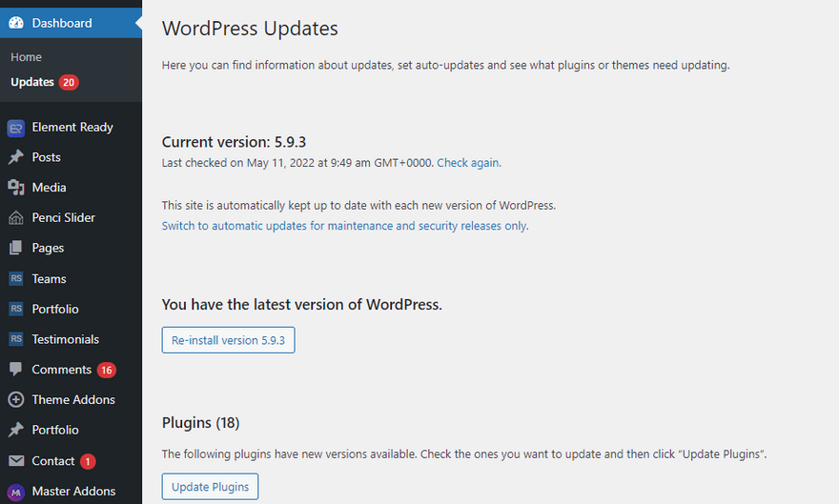
Task: Click the Master Addons purple icon
Action: 15,492
